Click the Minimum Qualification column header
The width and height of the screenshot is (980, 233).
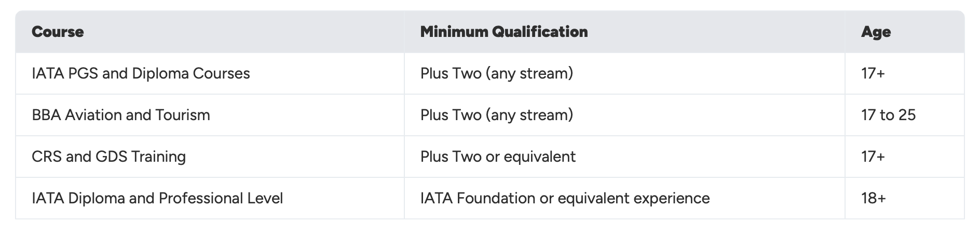point(503,32)
